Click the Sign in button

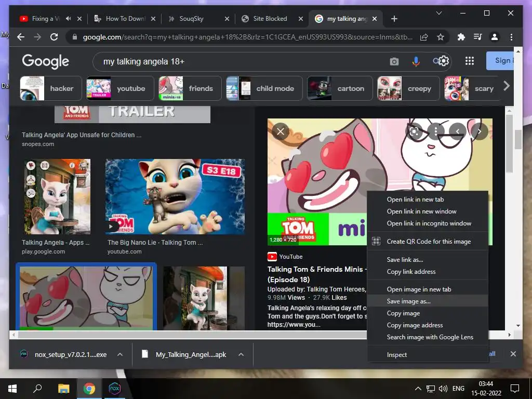coord(500,61)
